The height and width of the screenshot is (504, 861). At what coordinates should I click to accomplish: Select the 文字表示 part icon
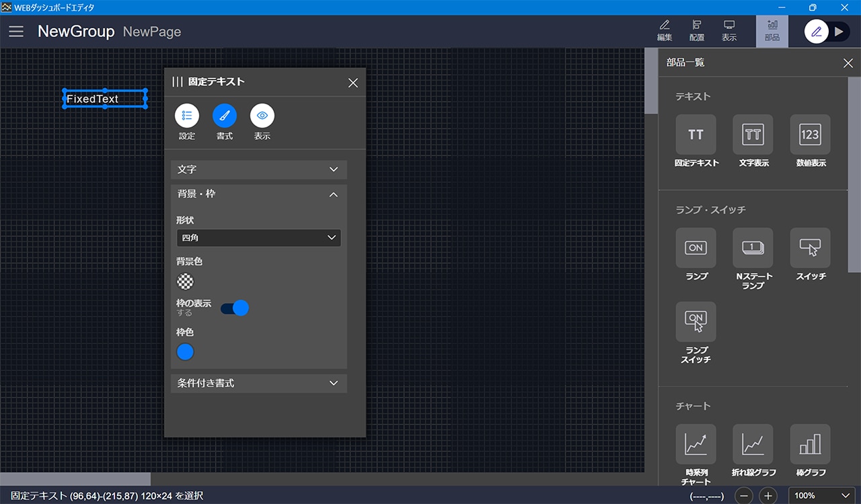pyautogui.click(x=753, y=135)
